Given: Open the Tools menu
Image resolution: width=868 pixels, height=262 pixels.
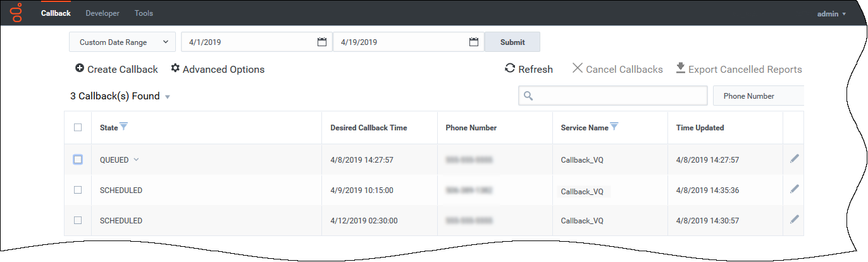Looking at the screenshot, I should coord(144,13).
